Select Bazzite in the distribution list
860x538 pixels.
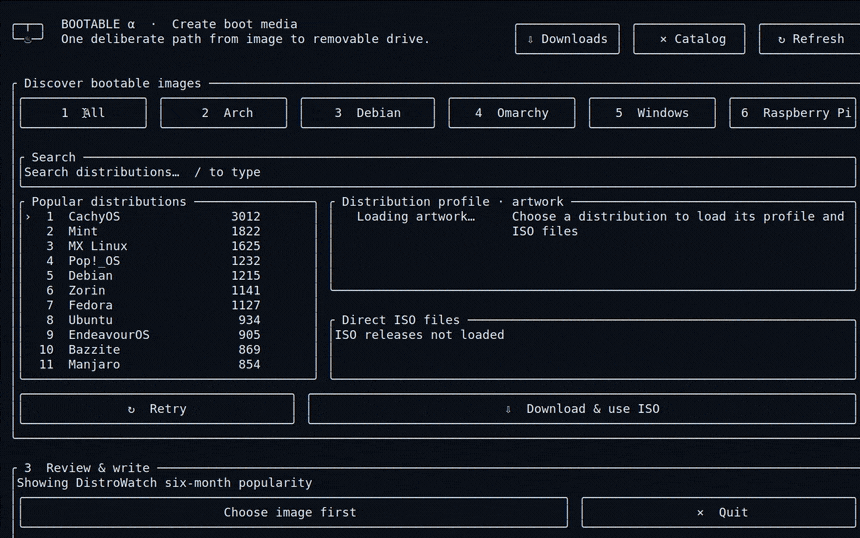point(168,350)
